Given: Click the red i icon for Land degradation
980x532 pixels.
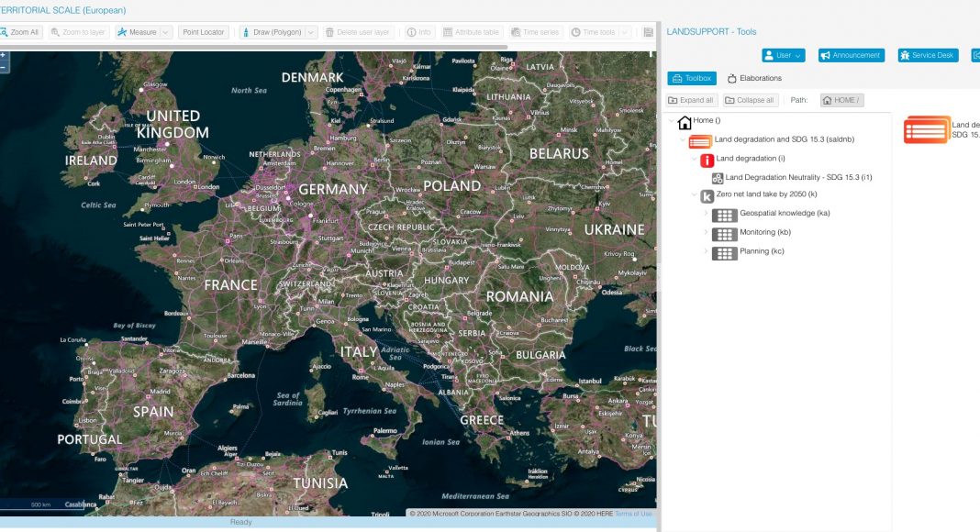Looking at the screenshot, I should tap(707, 161).
